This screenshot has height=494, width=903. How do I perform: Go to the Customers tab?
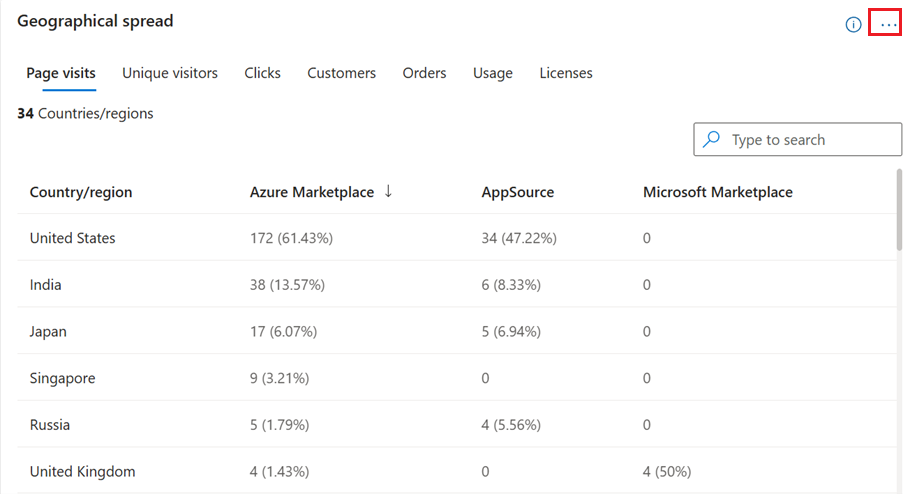point(341,73)
